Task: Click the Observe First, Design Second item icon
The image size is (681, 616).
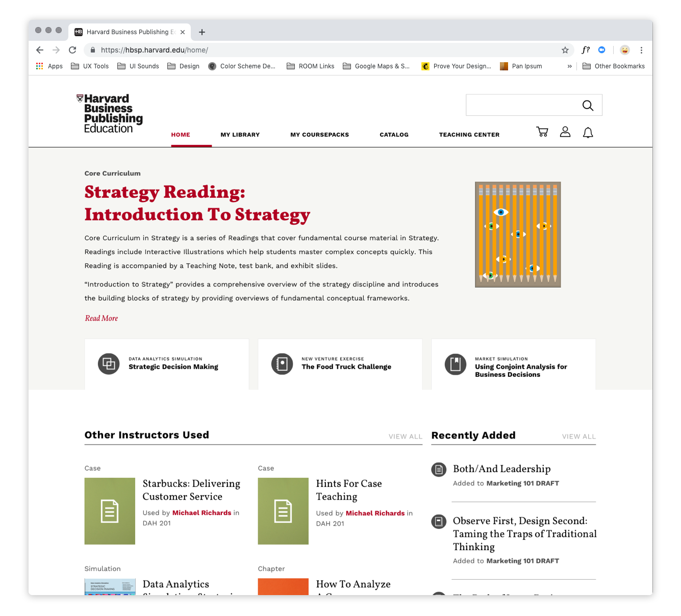Action: tap(439, 522)
